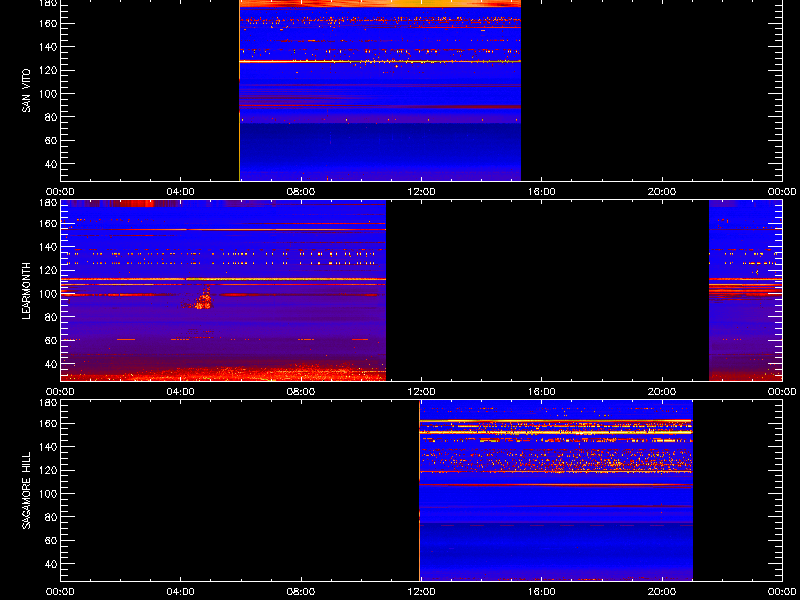Click the 60 frequency tick on San Vito axis
The image size is (800, 600).
point(52,141)
